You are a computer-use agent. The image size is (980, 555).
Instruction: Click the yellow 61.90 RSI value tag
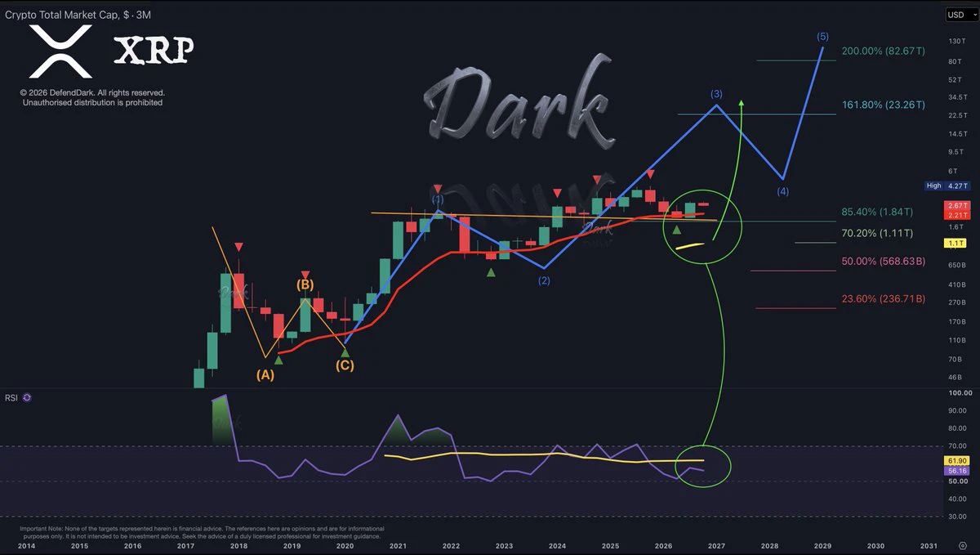(957, 462)
